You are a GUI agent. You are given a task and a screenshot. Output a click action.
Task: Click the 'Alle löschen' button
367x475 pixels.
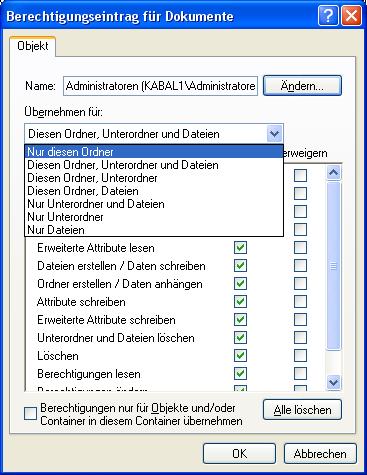[x=302, y=410]
